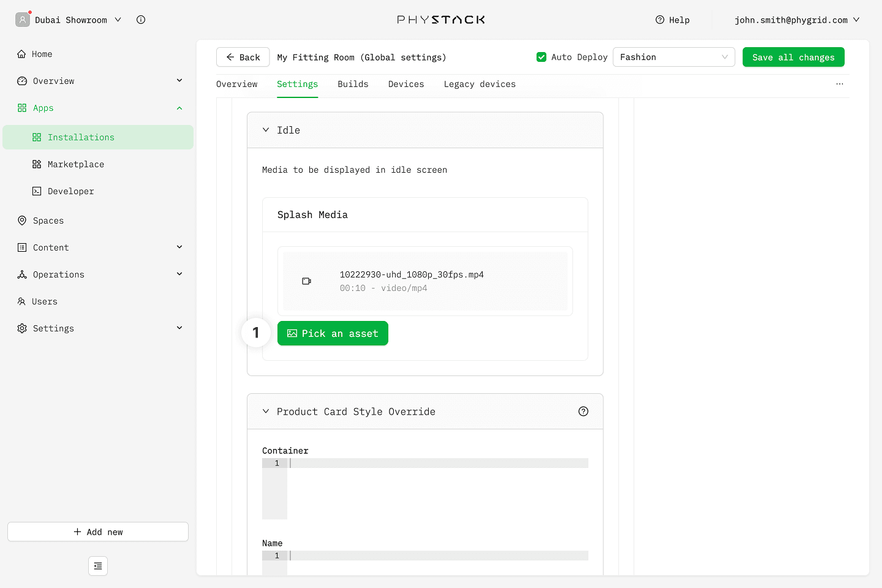Click the Overview gauge icon in sidebar
Screen dimensions: 882x588
(x=22, y=81)
